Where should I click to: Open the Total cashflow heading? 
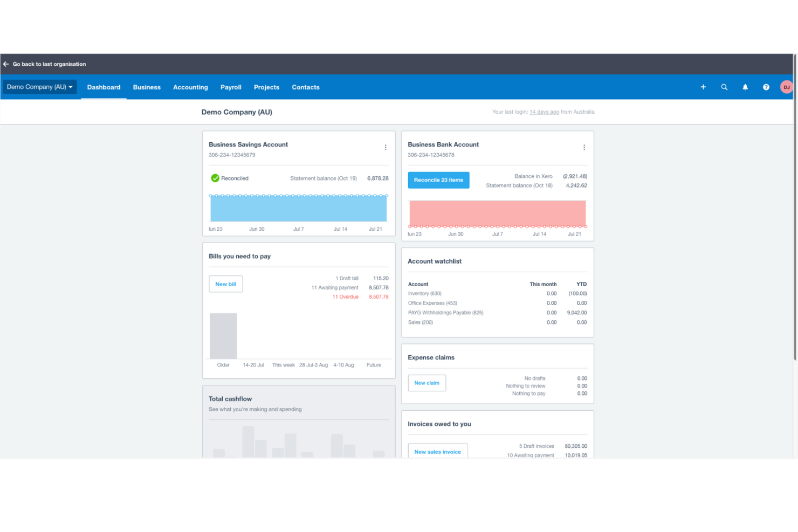coord(230,399)
